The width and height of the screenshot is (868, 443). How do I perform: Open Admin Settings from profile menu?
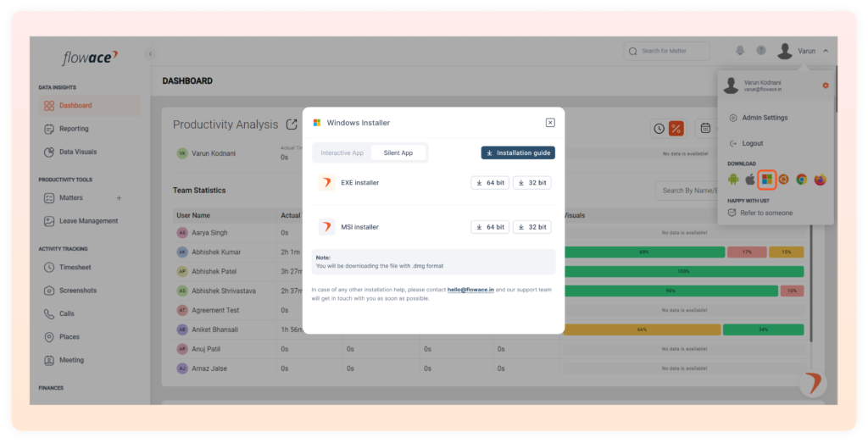click(759, 118)
